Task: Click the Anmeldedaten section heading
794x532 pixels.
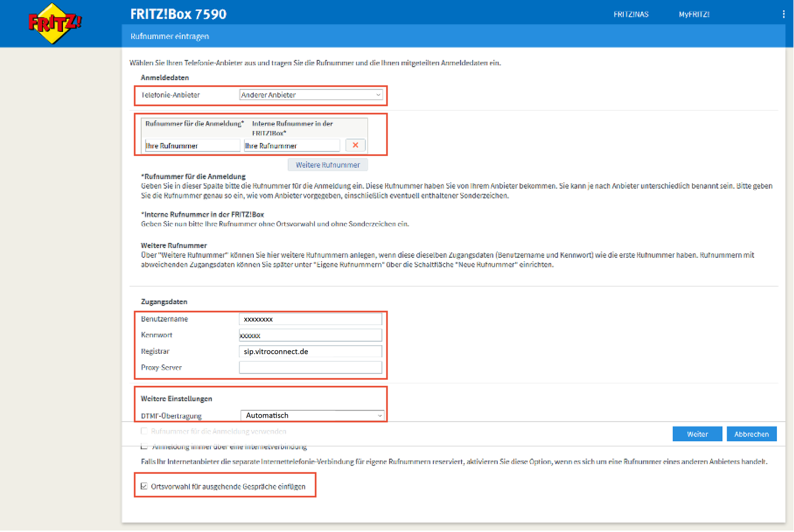Action: tap(165, 78)
